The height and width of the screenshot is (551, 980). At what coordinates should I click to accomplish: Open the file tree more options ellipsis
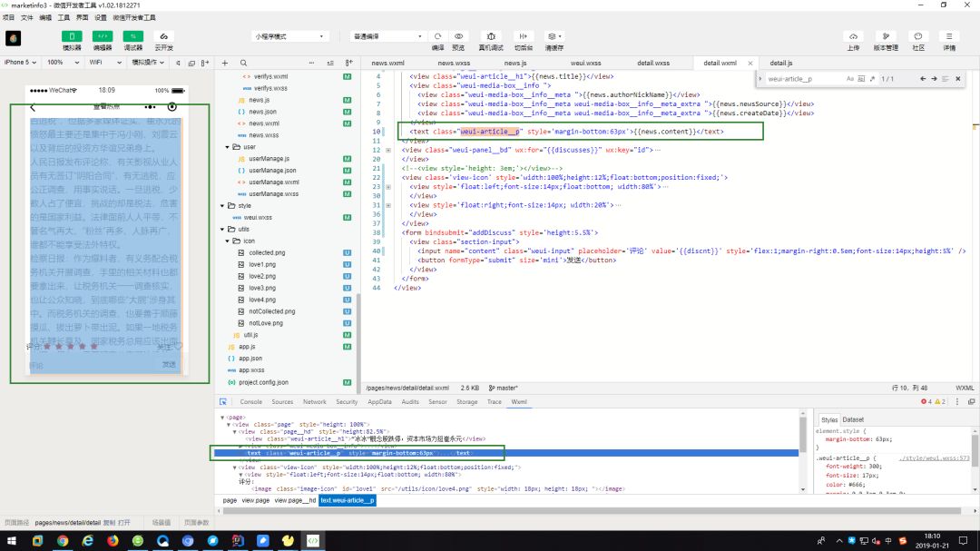tap(311, 64)
